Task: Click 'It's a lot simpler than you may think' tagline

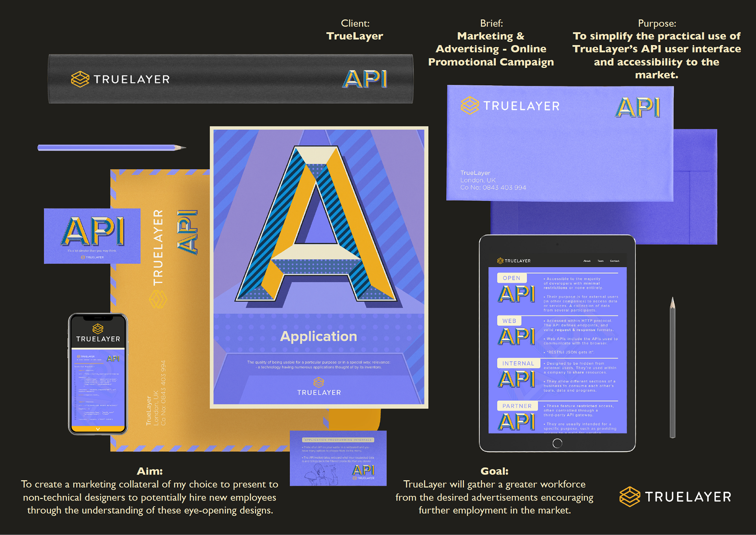Action: [92, 250]
